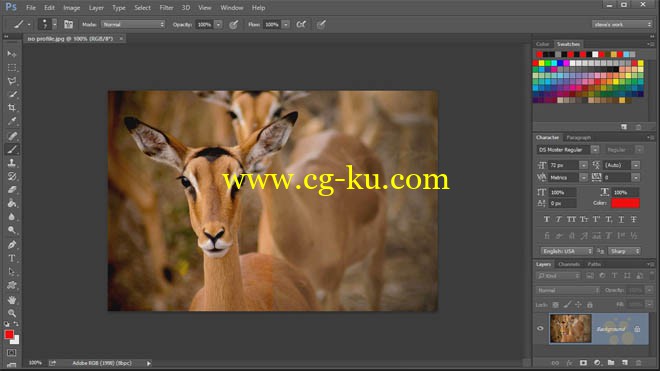Swap foreground and background colors
Image resolution: width=660 pixels, height=371 pixels.
(x=16, y=323)
